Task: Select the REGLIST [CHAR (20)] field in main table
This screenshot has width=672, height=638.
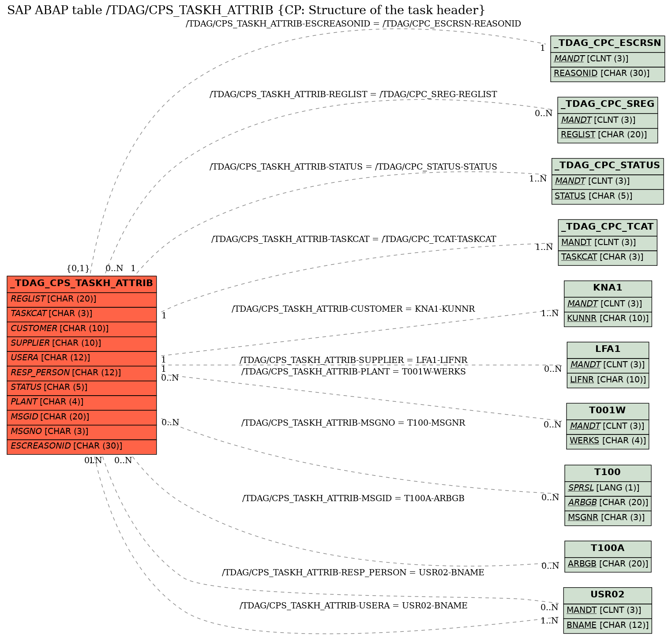Action: pos(82,299)
